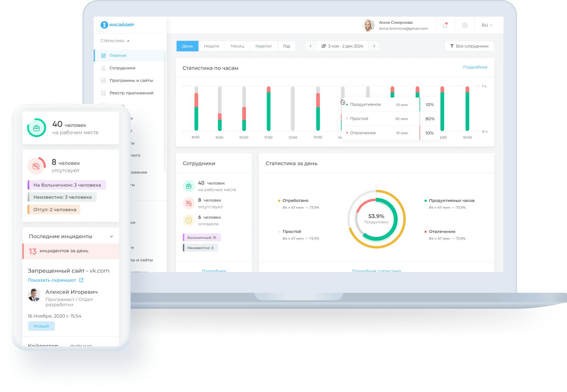Open external link icon beside Показать скриншот

[x=81, y=280]
